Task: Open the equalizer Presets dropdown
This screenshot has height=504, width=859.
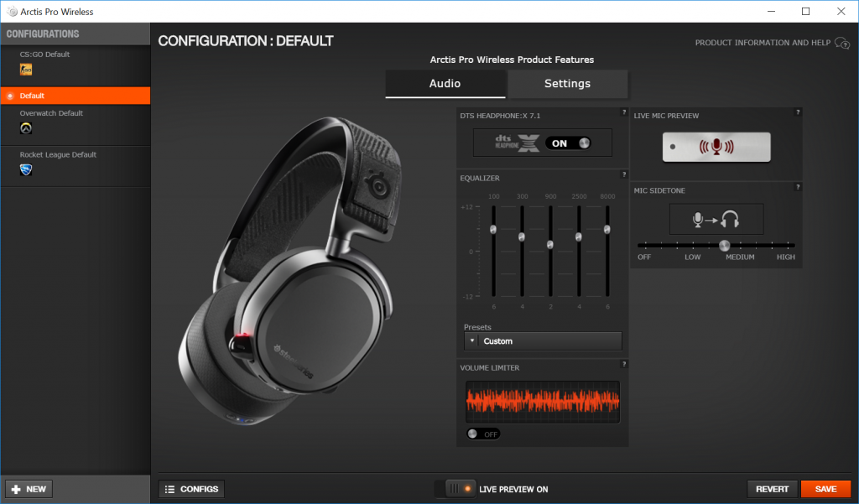Action: pos(543,340)
